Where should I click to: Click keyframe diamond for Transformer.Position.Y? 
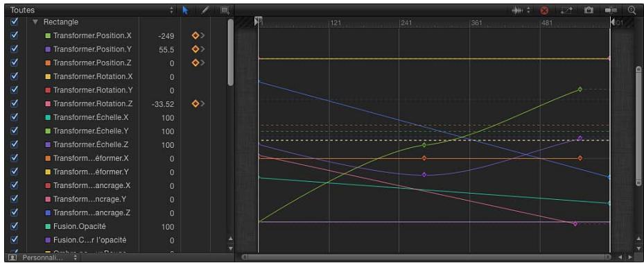click(x=195, y=49)
